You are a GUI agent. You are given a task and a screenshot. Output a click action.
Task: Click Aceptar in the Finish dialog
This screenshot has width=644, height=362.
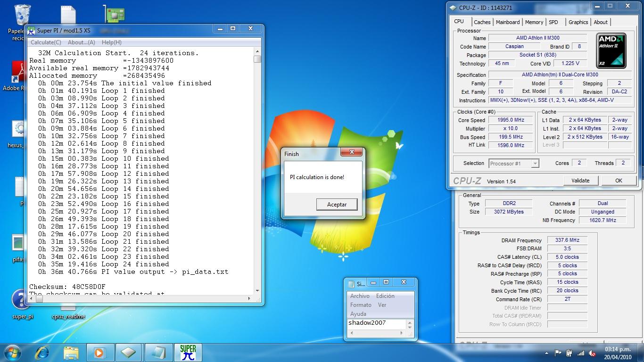pos(337,205)
